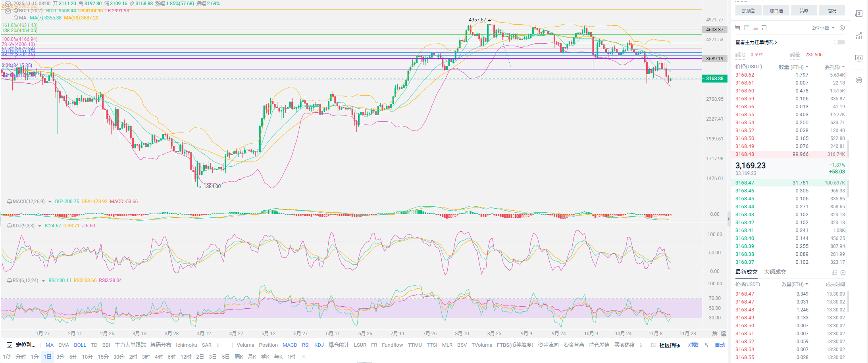
Task: Click the calendar icon beside 定位到
Action: coord(10,345)
